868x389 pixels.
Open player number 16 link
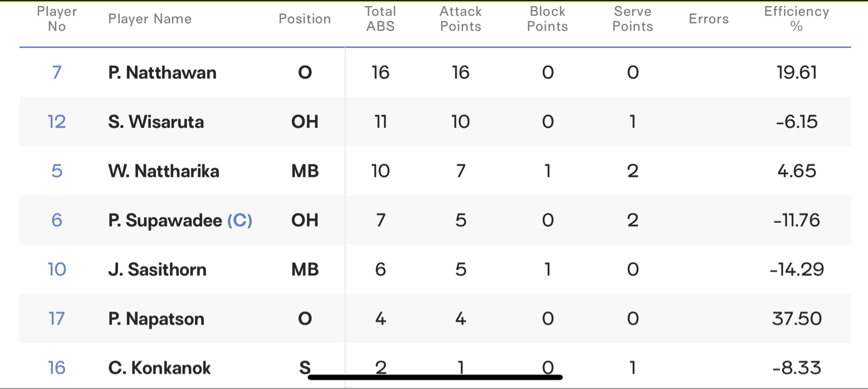57,368
